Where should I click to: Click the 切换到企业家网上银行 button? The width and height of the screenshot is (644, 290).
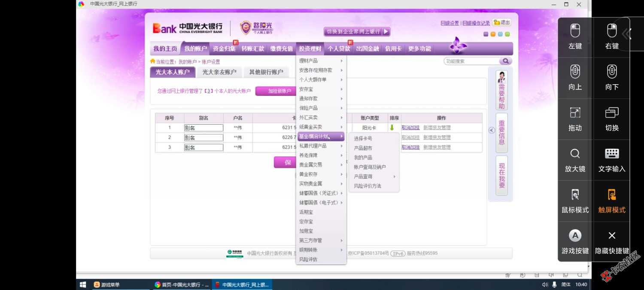[x=355, y=31]
